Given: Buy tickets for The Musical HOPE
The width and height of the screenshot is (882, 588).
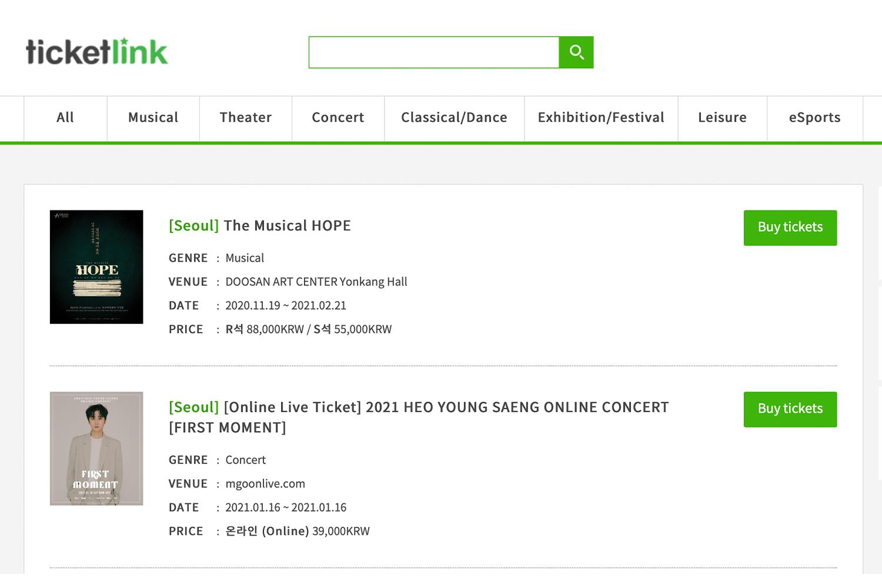Looking at the screenshot, I should pos(790,228).
